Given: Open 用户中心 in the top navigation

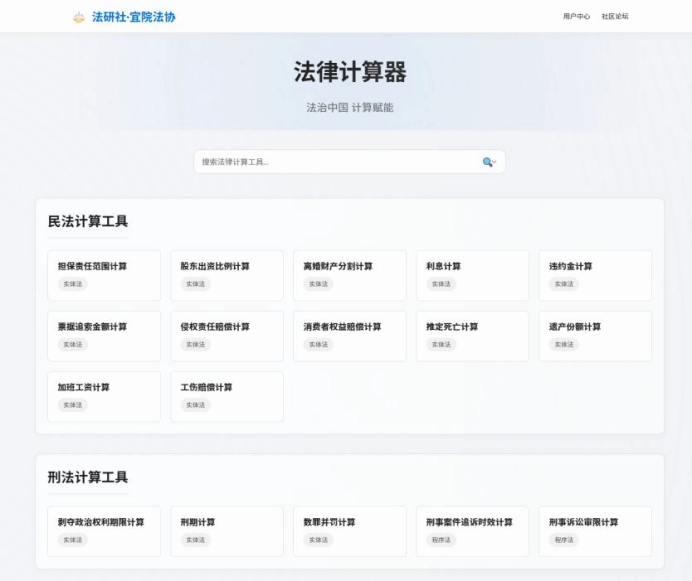Looking at the screenshot, I should click(x=576, y=17).
